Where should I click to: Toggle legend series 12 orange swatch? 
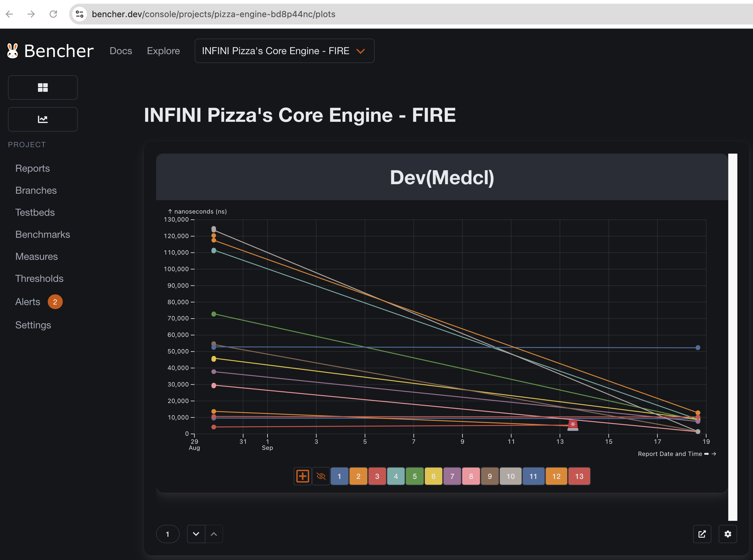[x=556, y=476]
